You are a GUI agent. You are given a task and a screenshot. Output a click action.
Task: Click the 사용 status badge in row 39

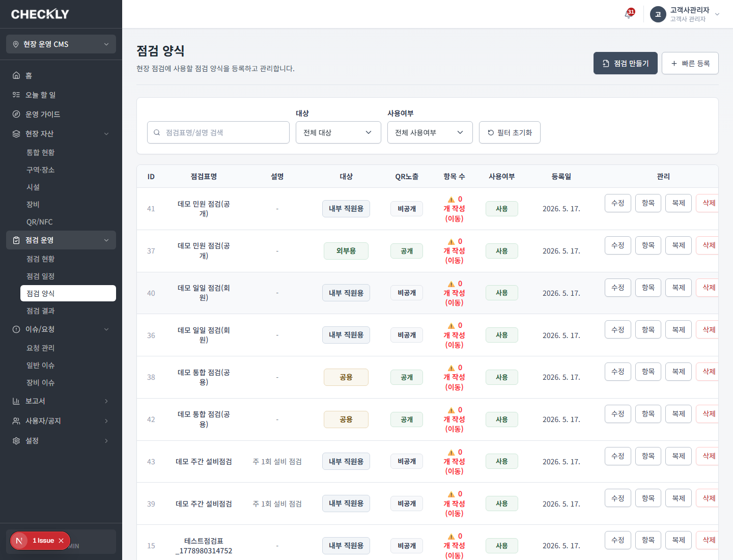(502, 504)
